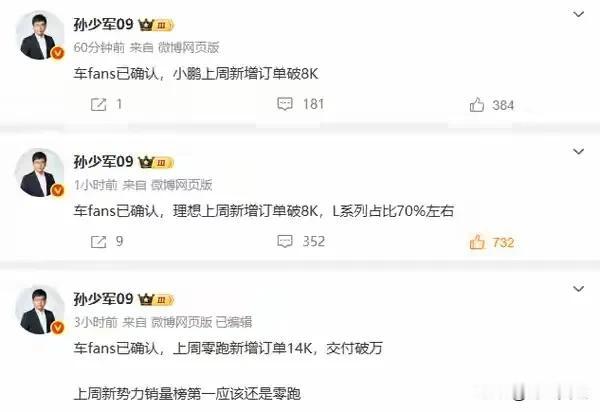Viewport: 600px width, 412px height.
Task: Open avatar of the first post's author
Action: tap(40, 35)
